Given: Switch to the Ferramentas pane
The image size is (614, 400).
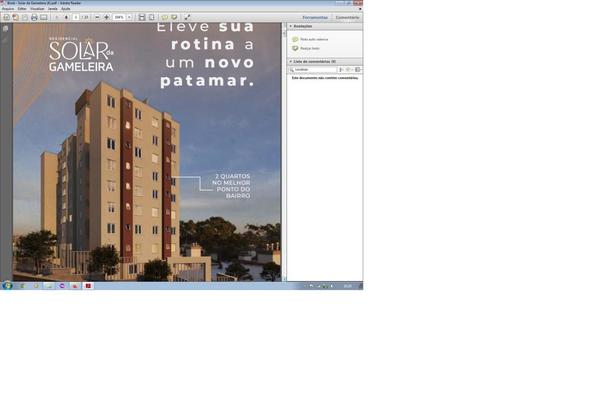Looking at the screenshot, I should click(315, 17).
